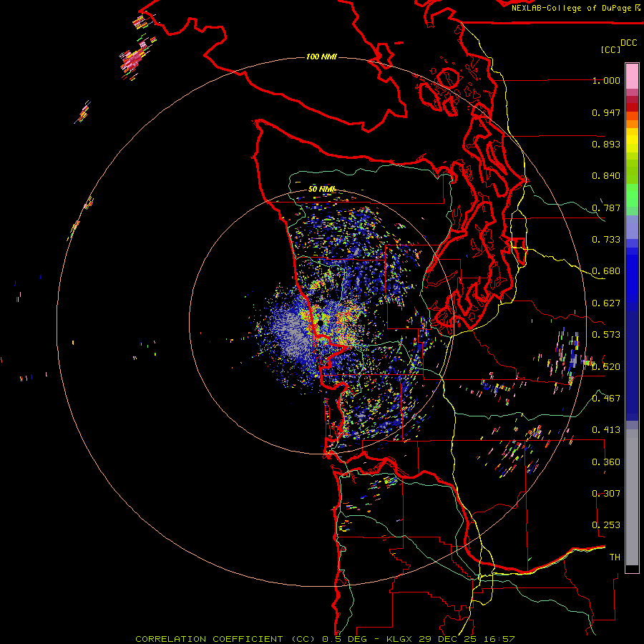Click the 0.893 color scale label

tap(606, 144)
